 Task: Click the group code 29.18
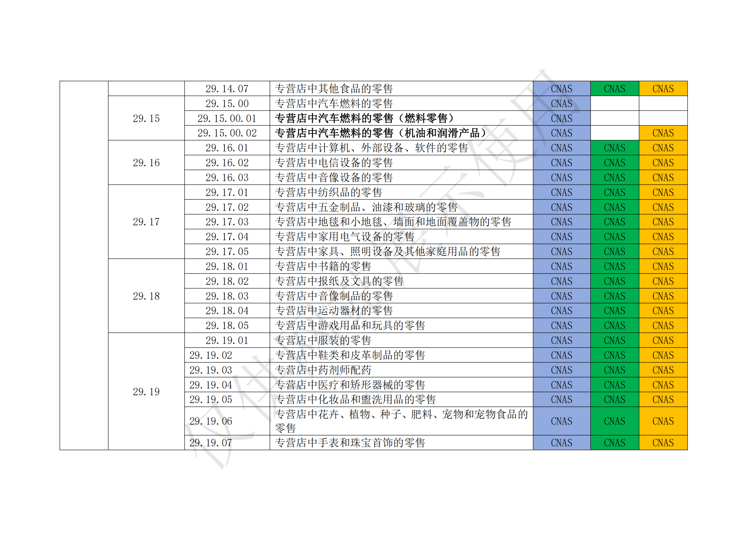146,296
